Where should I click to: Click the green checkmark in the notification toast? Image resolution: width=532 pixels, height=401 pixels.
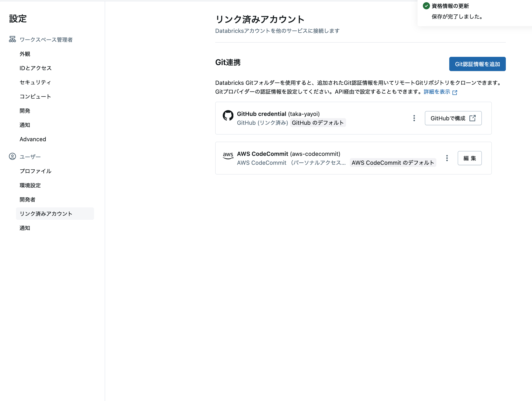426,6
